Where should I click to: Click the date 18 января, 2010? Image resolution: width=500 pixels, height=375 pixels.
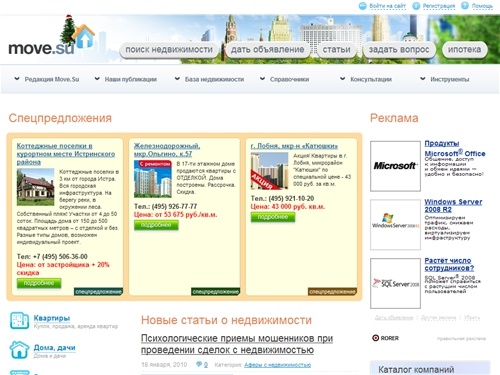[x=164, y=365]
